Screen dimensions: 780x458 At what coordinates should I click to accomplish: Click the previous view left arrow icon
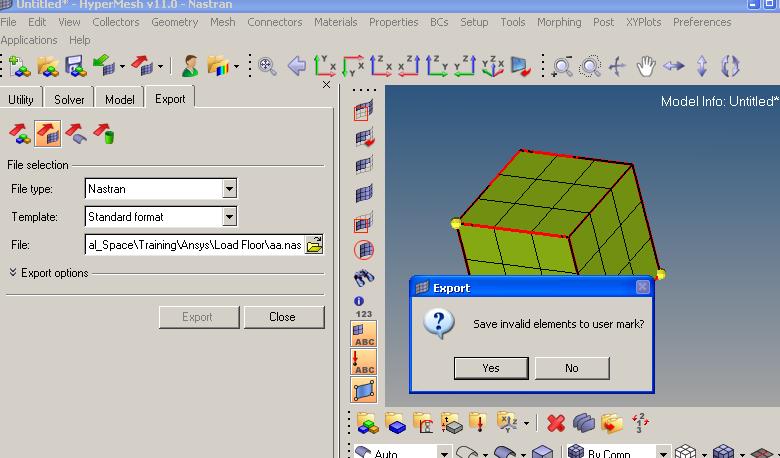click(297, 66)
